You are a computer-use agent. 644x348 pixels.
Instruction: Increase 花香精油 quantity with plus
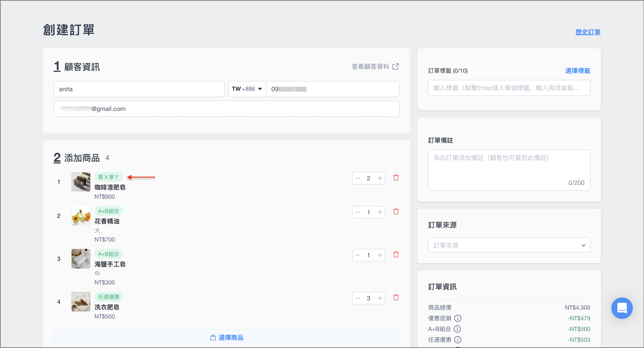coord(380,212)
